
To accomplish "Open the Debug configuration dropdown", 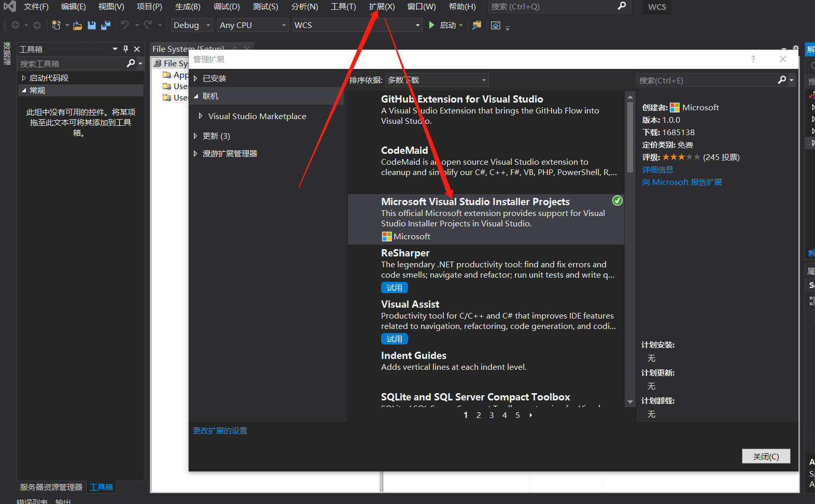I will click(192, 25).
